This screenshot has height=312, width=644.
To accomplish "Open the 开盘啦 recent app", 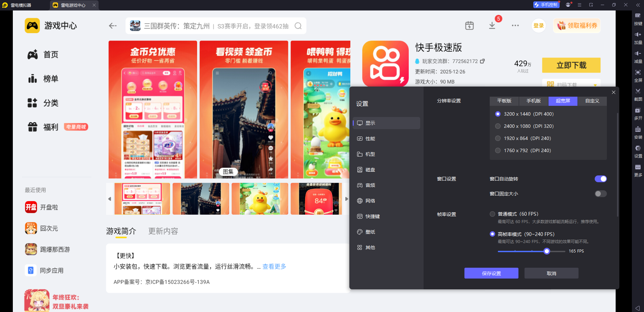I will (x=42, y=207).
